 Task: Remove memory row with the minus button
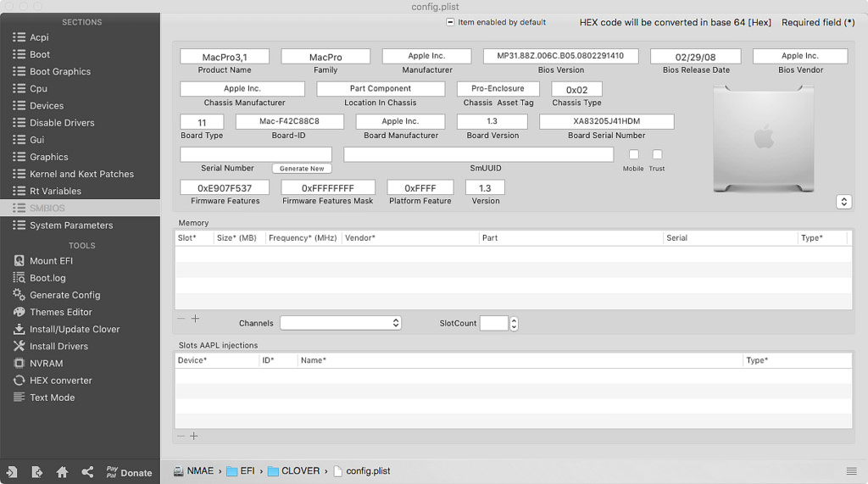pos(181,319)
